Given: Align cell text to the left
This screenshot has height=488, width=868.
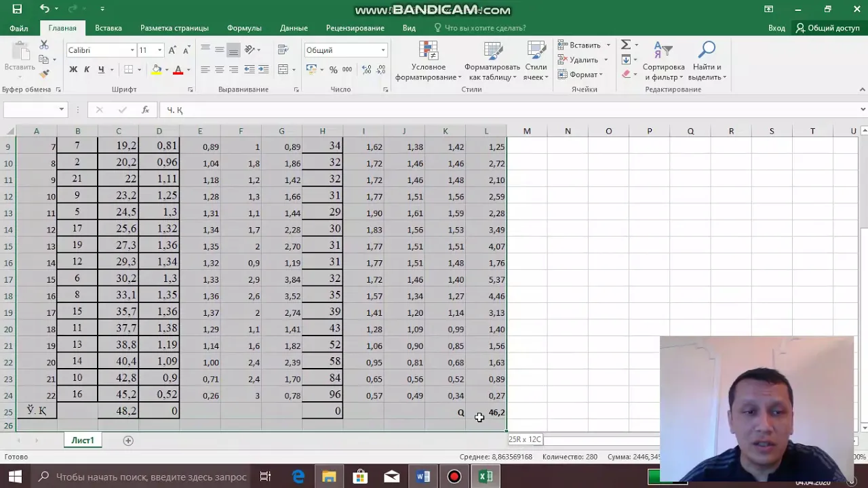Looking at the screenshot, I should tap(205, 70).
